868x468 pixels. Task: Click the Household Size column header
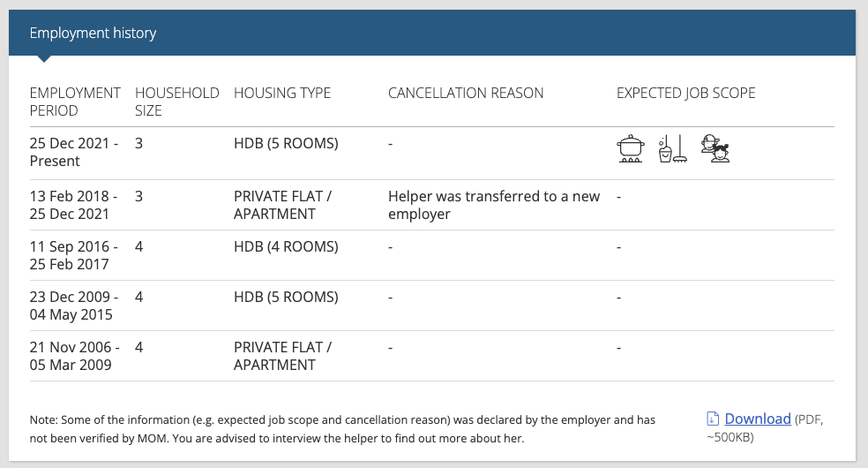(x=176, y=102)
